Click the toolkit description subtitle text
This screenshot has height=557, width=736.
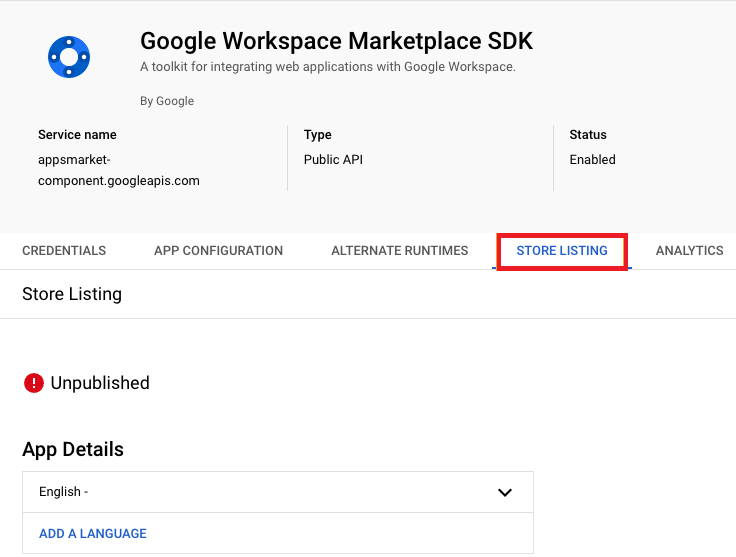pyautogui.click(x=328, y=67)
